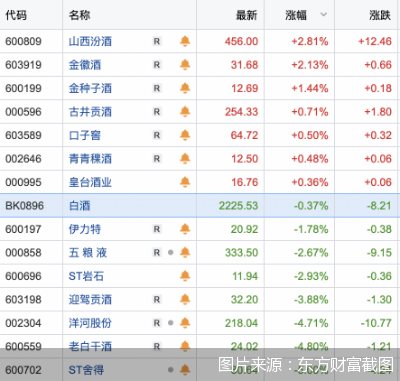Click the alert bell for 山西汾酒
400x381 pixels.
tap(185, 41)
